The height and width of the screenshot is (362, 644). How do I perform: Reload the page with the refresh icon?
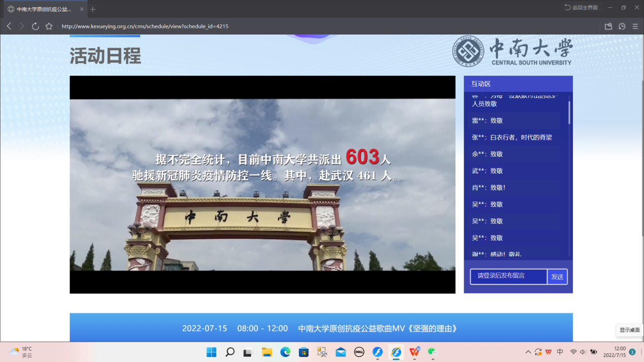tap(35, 26)
